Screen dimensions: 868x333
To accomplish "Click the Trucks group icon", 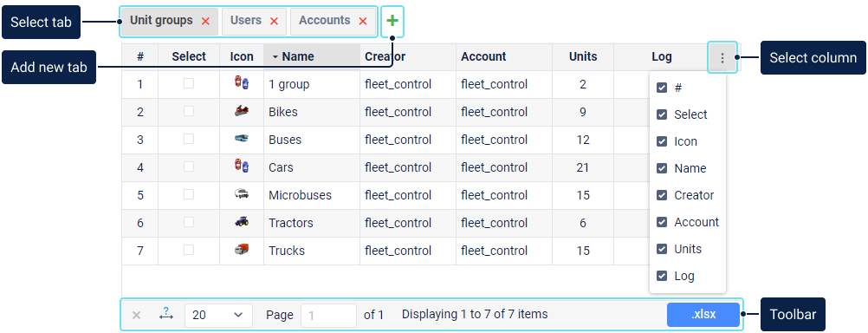I will point(242,250).
